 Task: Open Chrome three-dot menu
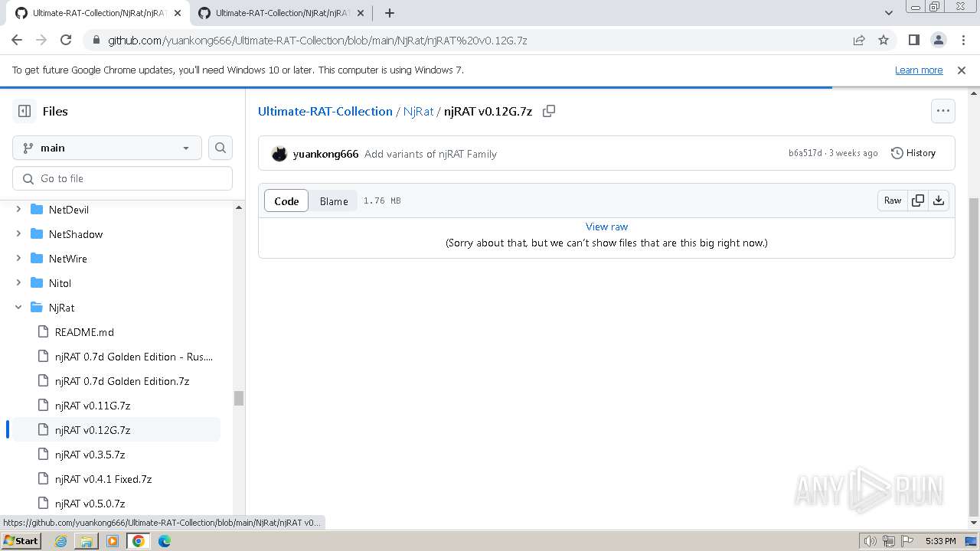[x=962, y=40]
